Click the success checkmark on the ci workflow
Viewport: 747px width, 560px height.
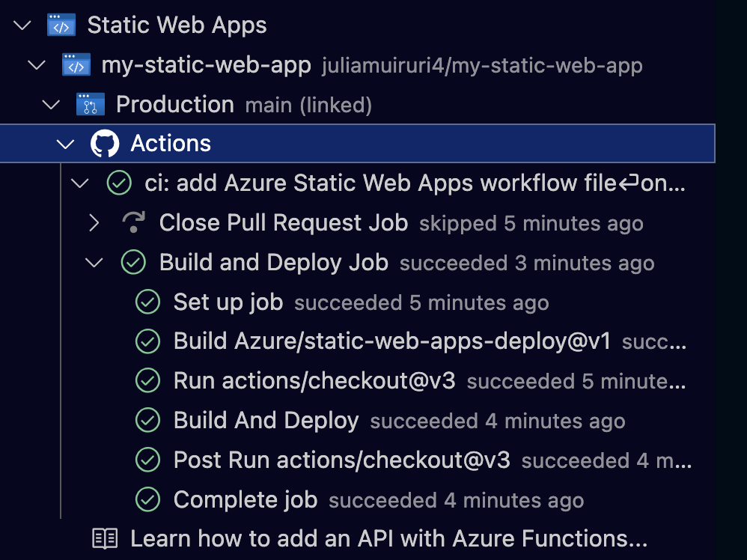tap(119, 183)
